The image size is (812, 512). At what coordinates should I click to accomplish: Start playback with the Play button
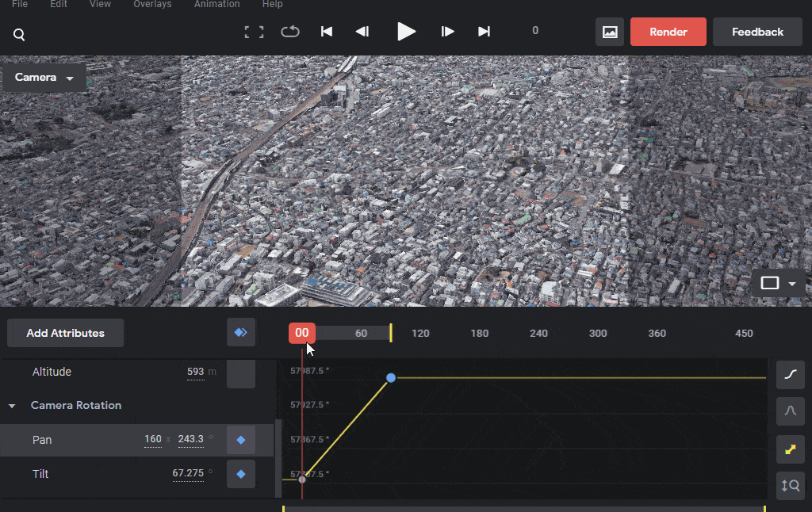point(406,32)
